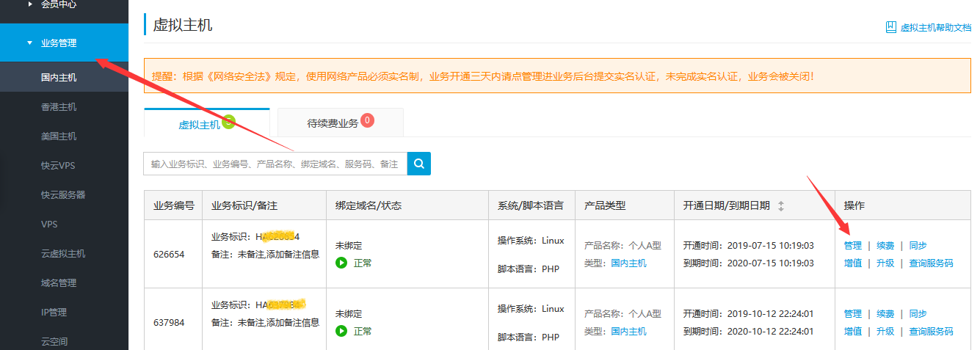The height and width of the screenshot is (350, 980).
Task: Click the blue search magnifier button
Action: tap(419, 164)
